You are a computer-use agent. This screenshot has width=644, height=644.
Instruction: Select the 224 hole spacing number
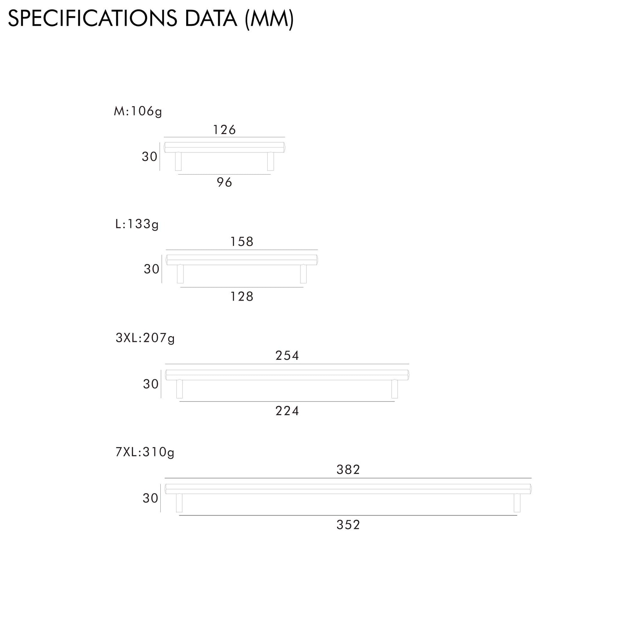[x=287, y=411]
